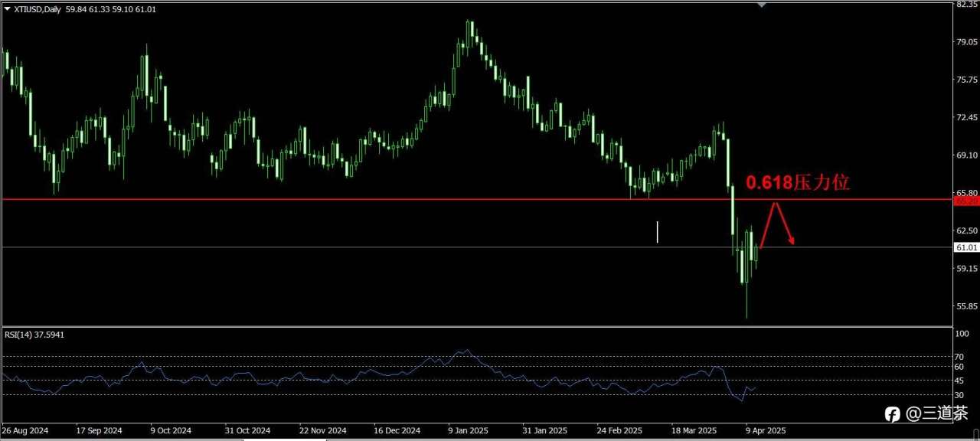Viewport: 980px width, 441px height.
Task: Click the 9 Apr 2025 date label
Action: [x=766, y=431]
